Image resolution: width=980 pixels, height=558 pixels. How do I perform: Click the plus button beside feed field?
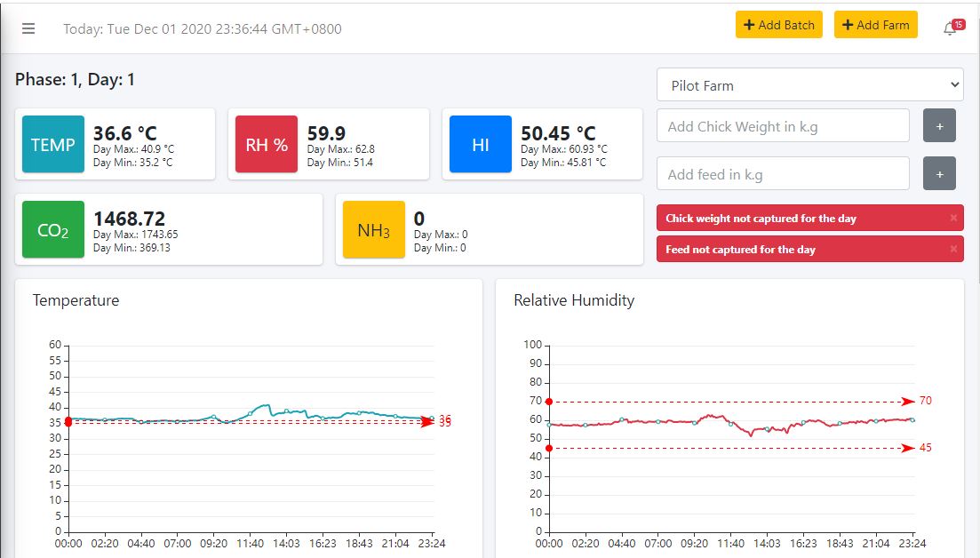pyautogui.click(x=939, y=174)
